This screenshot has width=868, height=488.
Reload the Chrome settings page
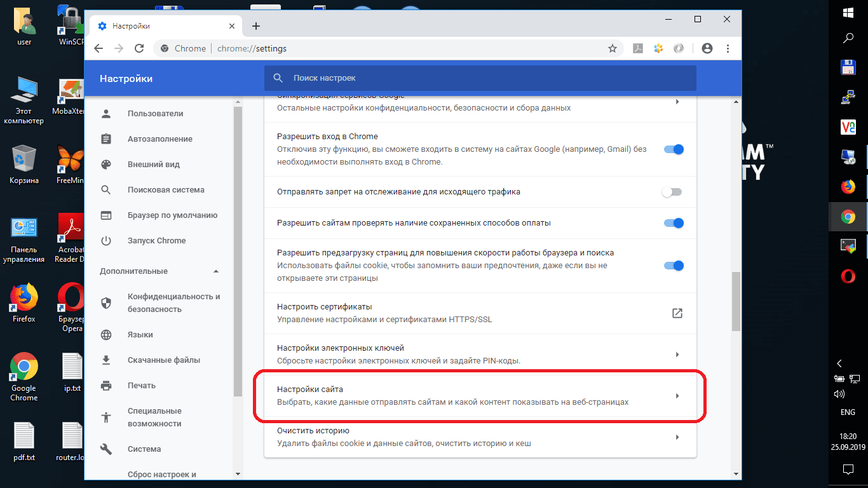coord(138,48)
